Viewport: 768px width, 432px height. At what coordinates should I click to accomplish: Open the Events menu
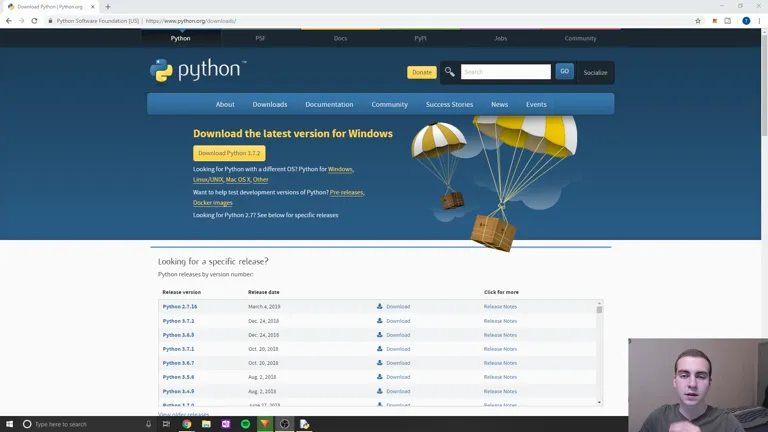[536, 104]
